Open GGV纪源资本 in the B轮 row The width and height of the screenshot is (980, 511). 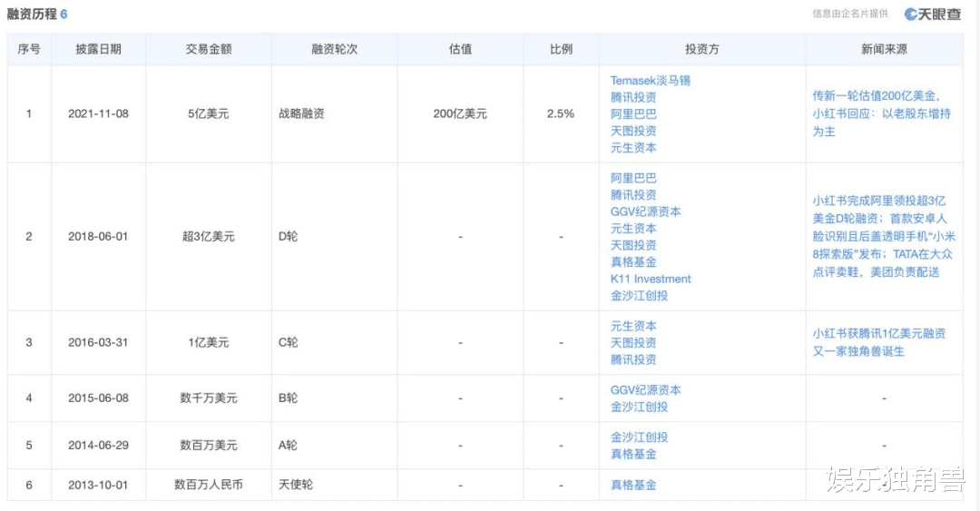coord(646,390)
